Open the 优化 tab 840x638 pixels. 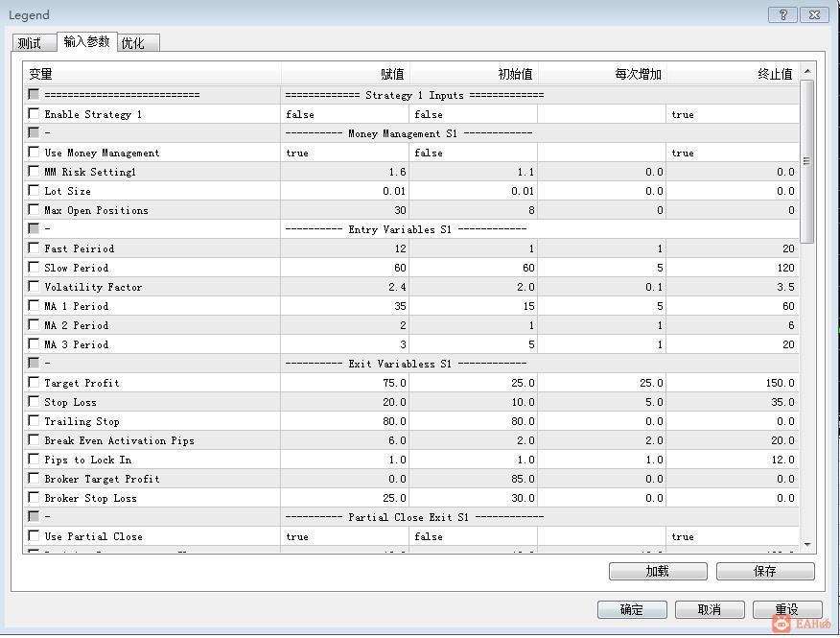click(x=138, y=43)
